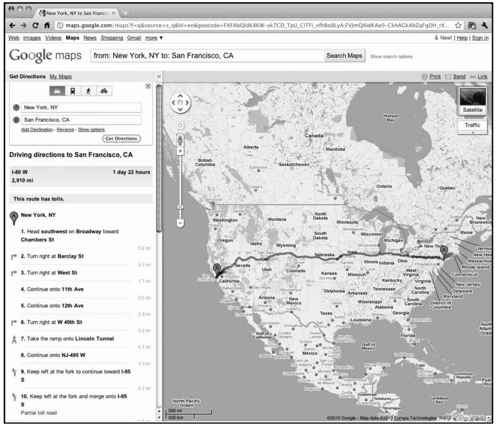This screenshot has height=427, width=501.
Task: Zoom out with the minus button
Action: click(180, 223)
